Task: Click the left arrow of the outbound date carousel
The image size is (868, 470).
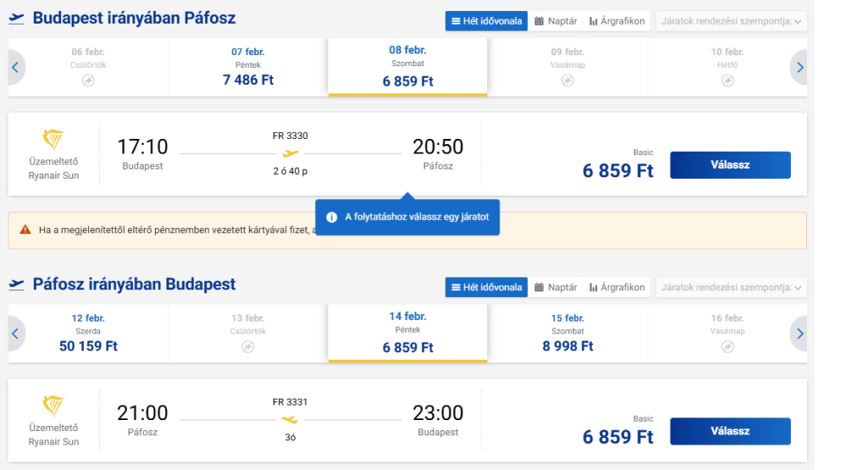Action: pos(15,67)
